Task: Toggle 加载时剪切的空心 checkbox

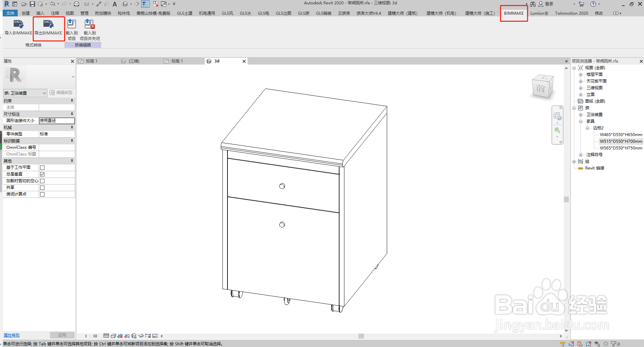Action: (42, 181)
